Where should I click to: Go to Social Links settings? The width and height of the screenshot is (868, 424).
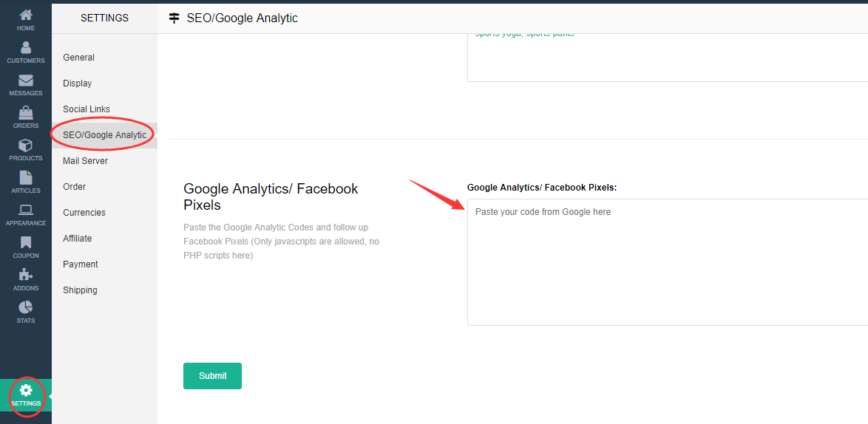(x=87, y=109)
